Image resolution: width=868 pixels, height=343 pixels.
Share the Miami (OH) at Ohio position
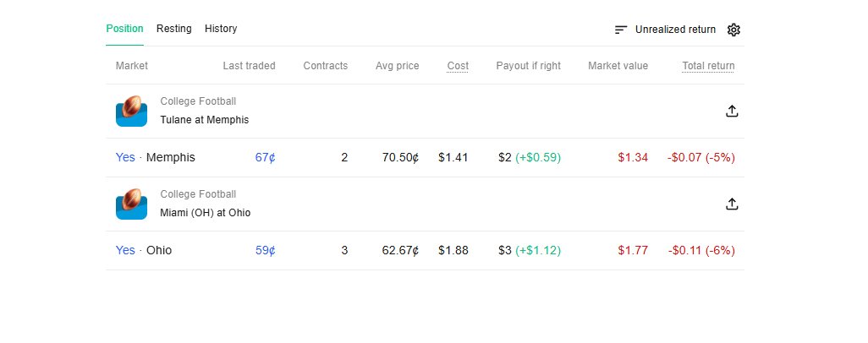click(732, 204)
